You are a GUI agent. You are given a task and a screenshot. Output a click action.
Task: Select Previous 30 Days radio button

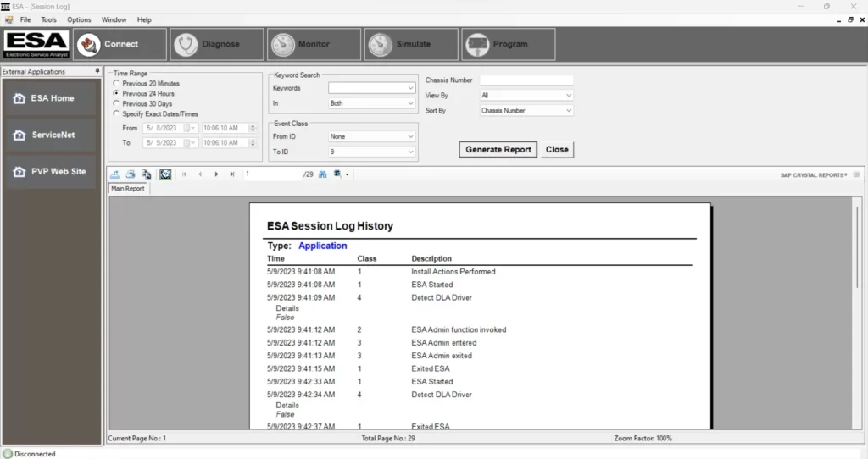click(116, 103)
